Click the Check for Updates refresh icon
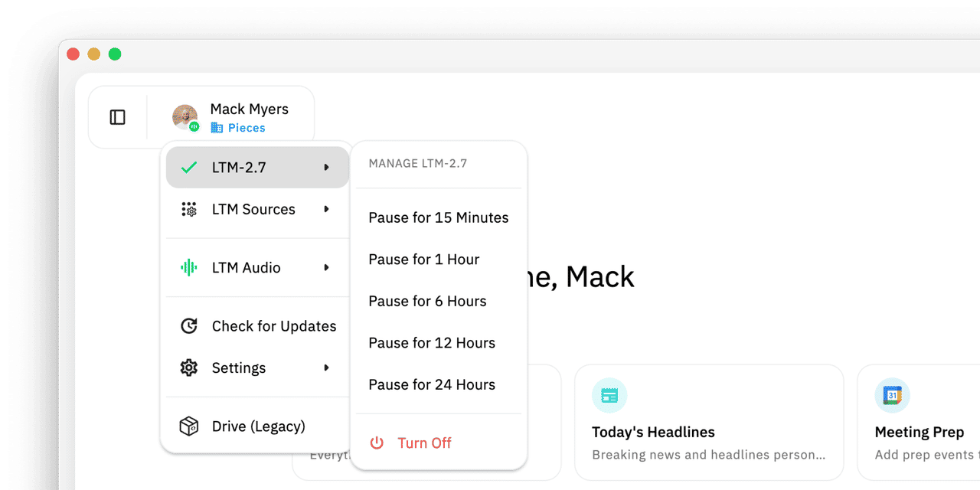Image resolution: width=980 pixels, height=490 pixels. point(189,326)
